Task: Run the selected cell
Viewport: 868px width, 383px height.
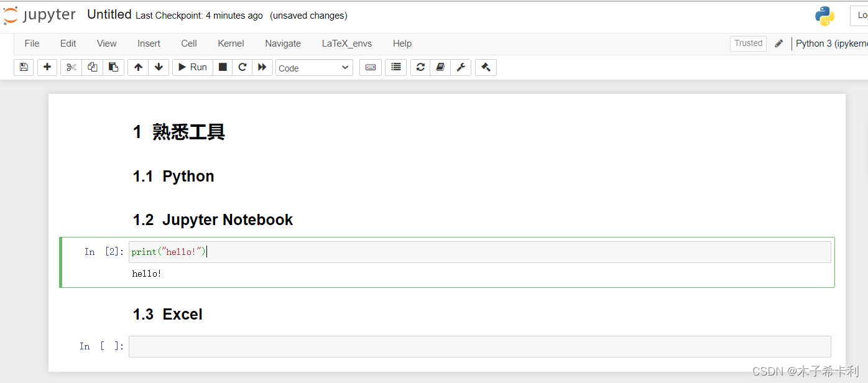Action: coord(193,67)
